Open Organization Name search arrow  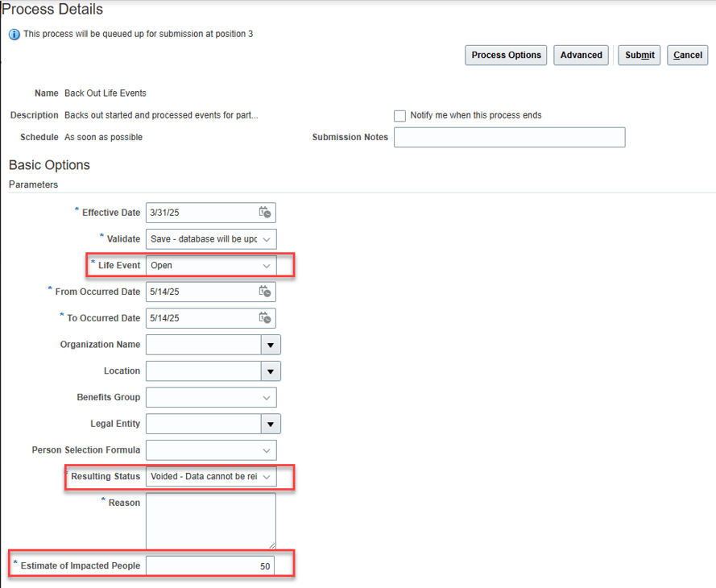[271, 345]
